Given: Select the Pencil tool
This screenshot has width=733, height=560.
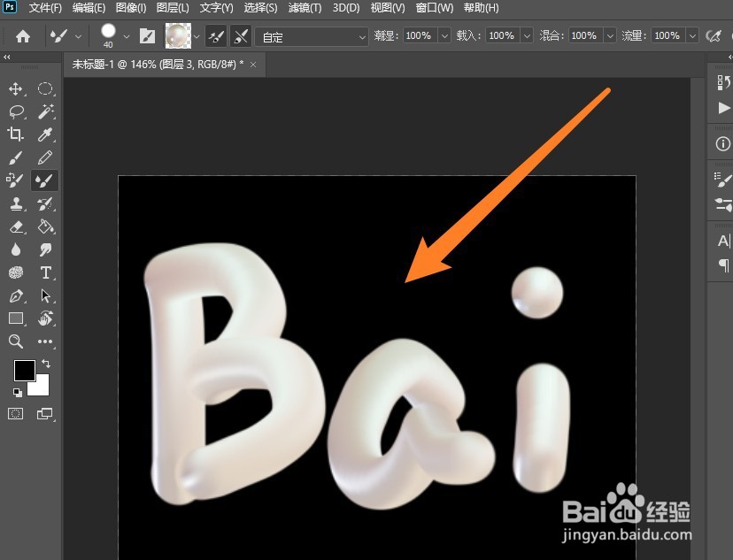Looking at the screenshot, I should 45,157.
